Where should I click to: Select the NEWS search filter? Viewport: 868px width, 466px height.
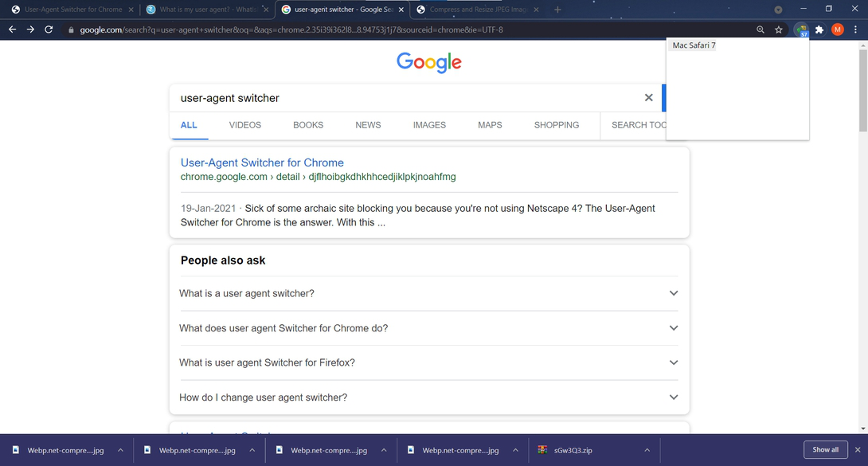pos(368,125)
